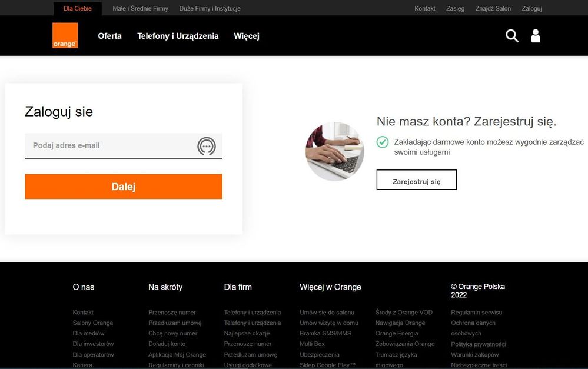The width and height of the screenshot is (588, 369).
Task: Open the Kontakt link in top bar
Action: coord(424,9)
